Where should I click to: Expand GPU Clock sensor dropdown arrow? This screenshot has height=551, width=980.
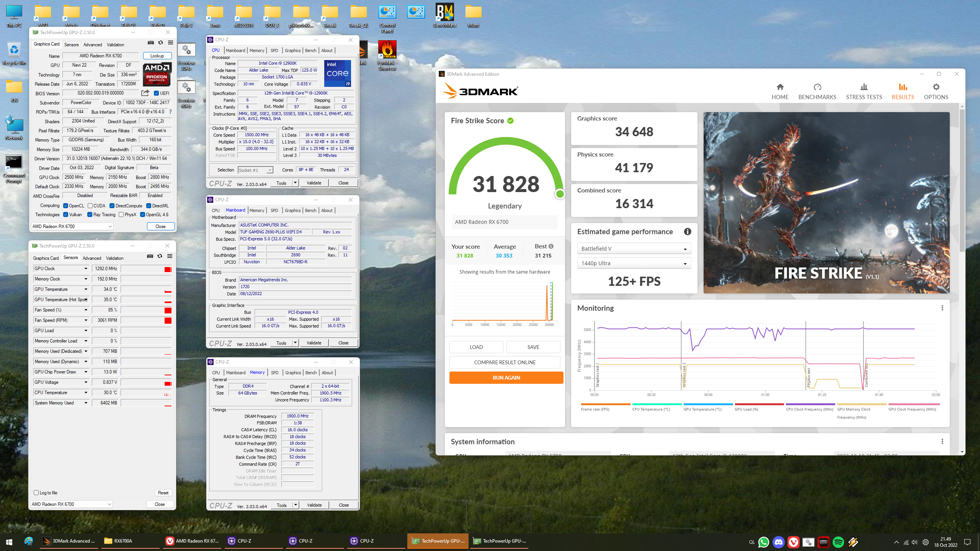86,269
